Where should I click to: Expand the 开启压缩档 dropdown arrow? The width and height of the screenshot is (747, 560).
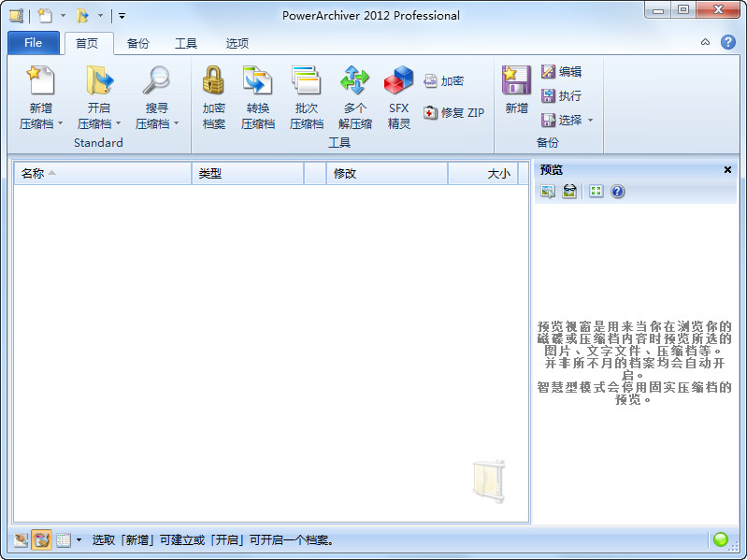click(118, 123)
